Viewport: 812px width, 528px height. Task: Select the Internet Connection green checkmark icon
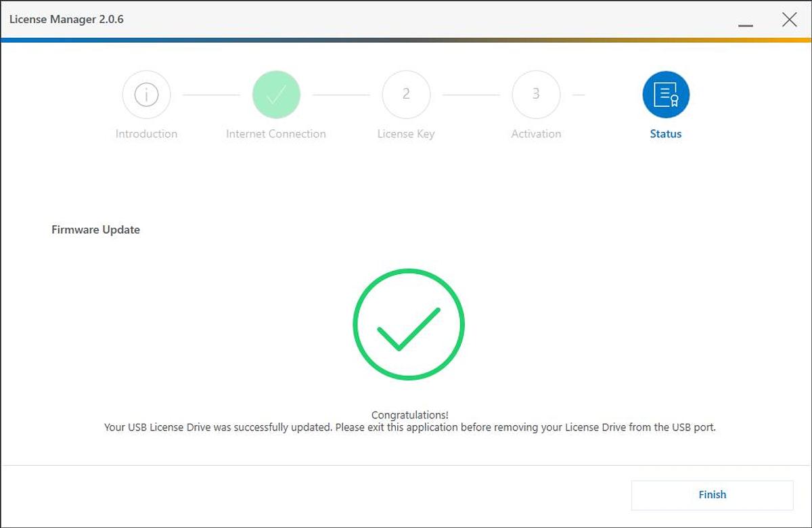[x=276, y=94]
